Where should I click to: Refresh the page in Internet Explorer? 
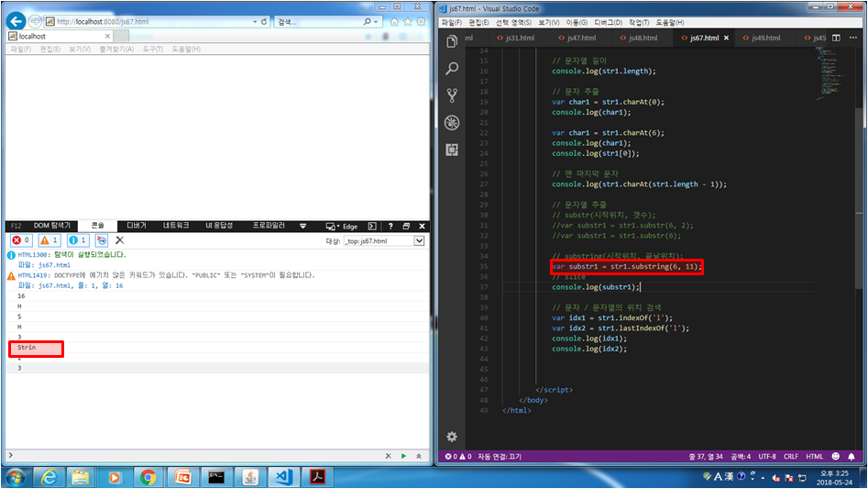264,22
